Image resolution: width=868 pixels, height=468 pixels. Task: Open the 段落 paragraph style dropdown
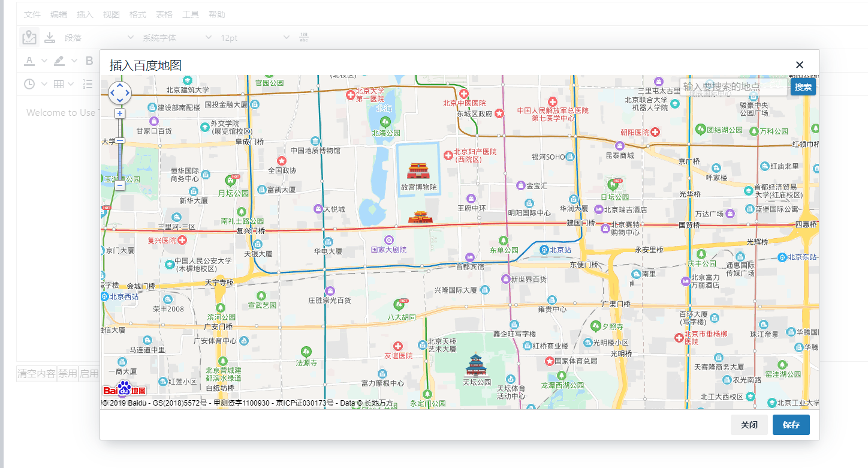point(96,37)
